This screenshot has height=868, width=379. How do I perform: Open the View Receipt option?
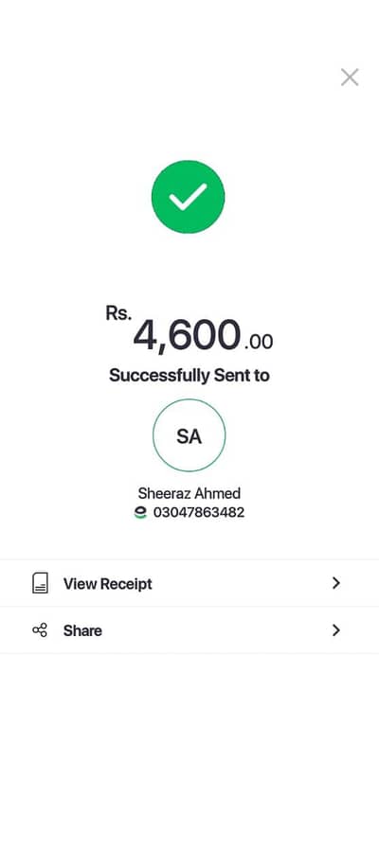tap(107, 584)
